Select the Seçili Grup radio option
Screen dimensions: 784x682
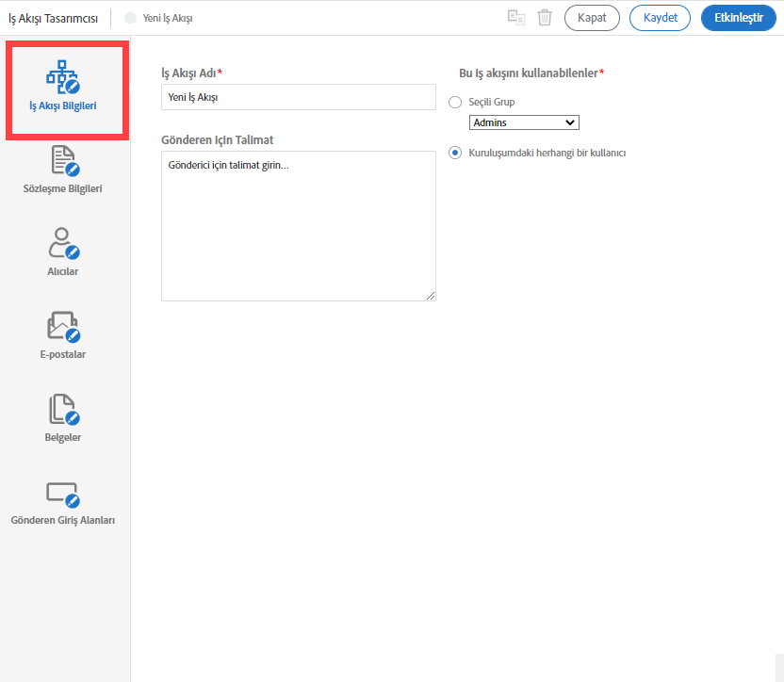[x=455, y=102]
